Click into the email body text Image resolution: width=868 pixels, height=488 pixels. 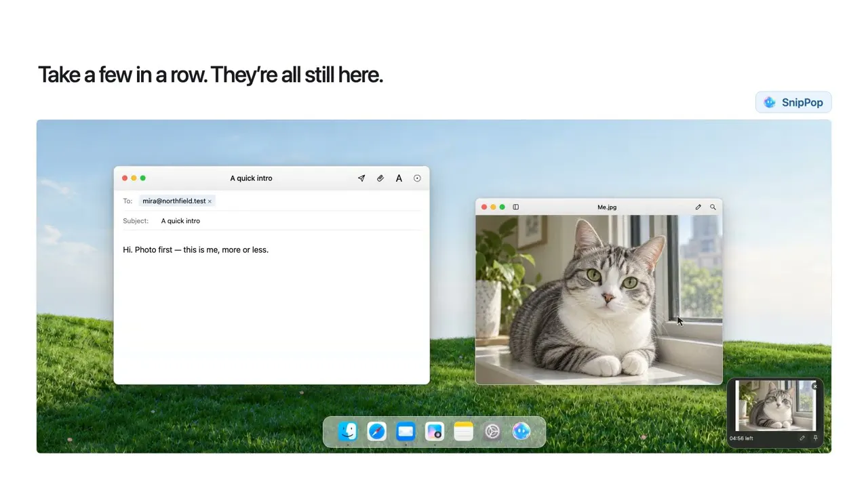tap(196, 249)
